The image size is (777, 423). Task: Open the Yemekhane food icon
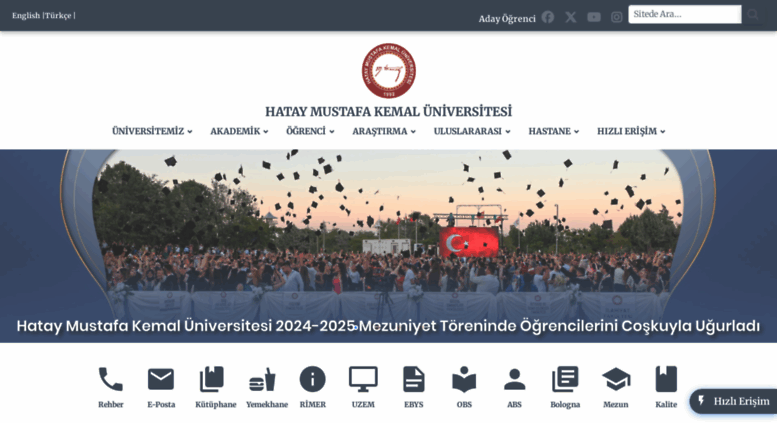(x=262, y=381)
